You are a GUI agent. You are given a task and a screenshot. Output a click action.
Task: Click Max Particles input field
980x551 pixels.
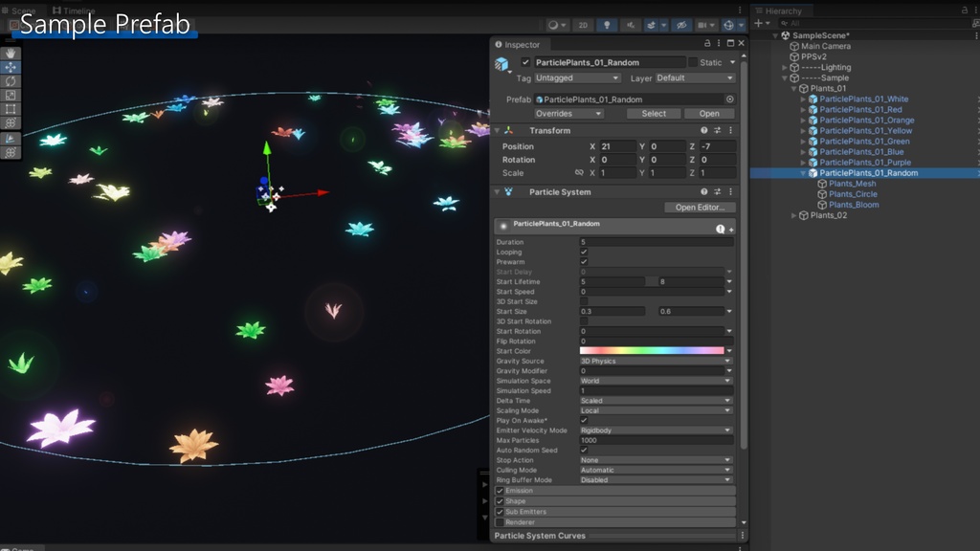[x=657, y=440]
